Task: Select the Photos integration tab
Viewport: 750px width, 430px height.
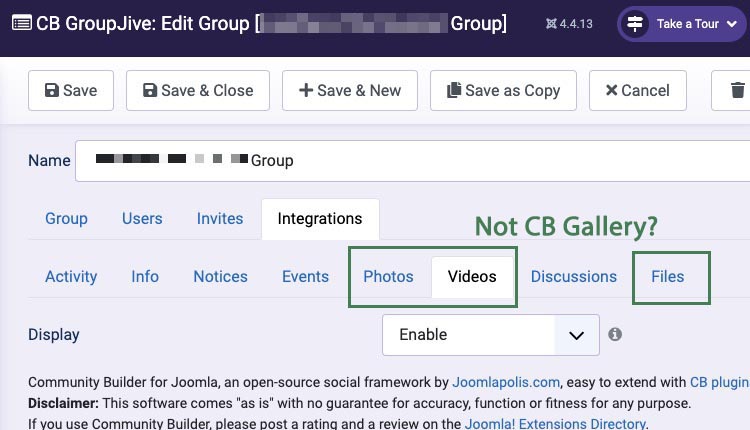Action: pyautogui.click(x=388, y=276)
